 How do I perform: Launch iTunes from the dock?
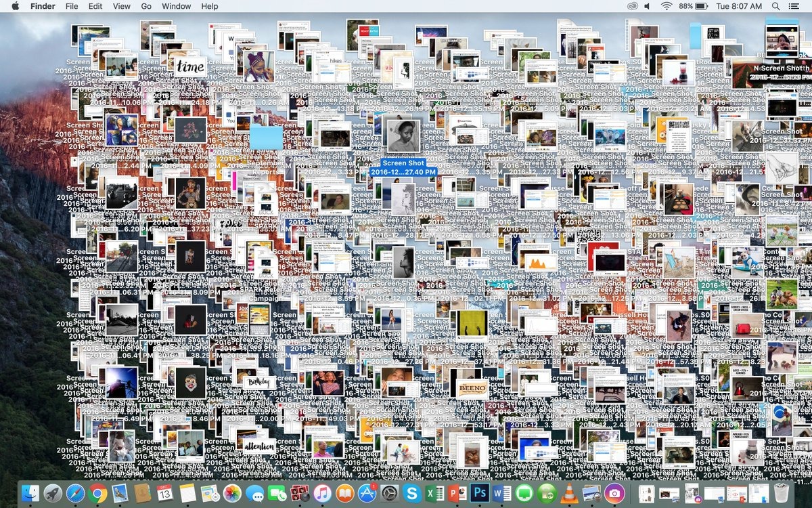(x=322, y=494)
